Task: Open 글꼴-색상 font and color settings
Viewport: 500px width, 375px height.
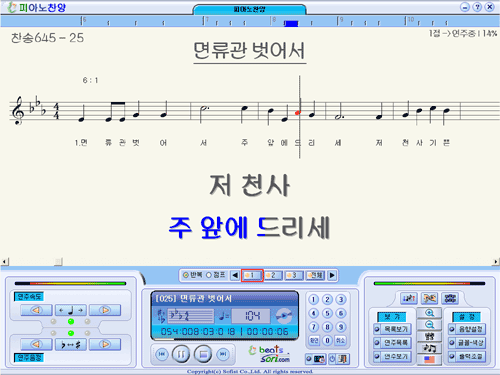Action: tap(467, 343)
